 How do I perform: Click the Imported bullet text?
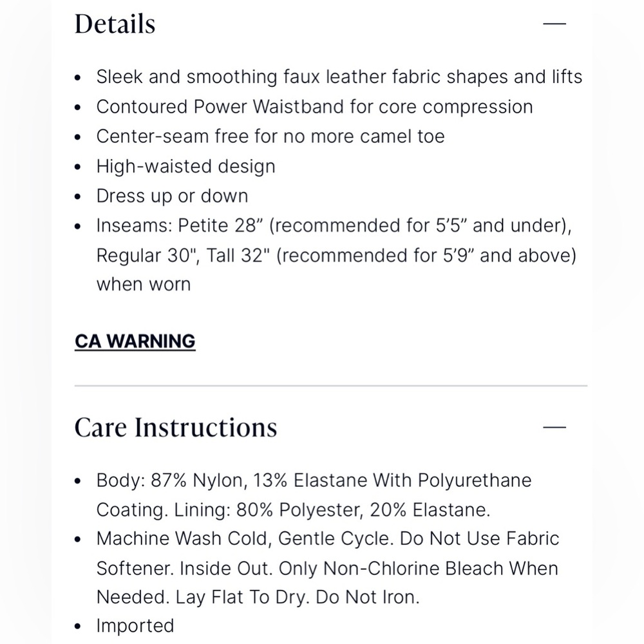pyautogui.click(x=135, y=626)
